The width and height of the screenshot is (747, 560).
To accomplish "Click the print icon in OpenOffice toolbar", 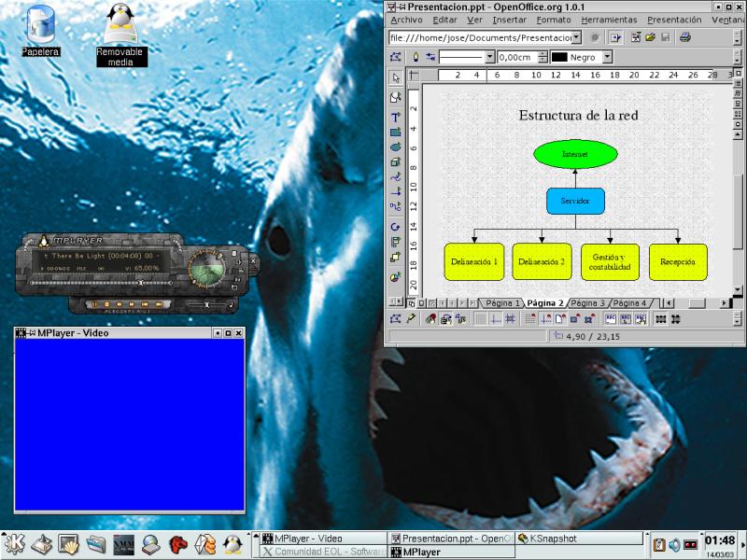I will pos(685,37).
